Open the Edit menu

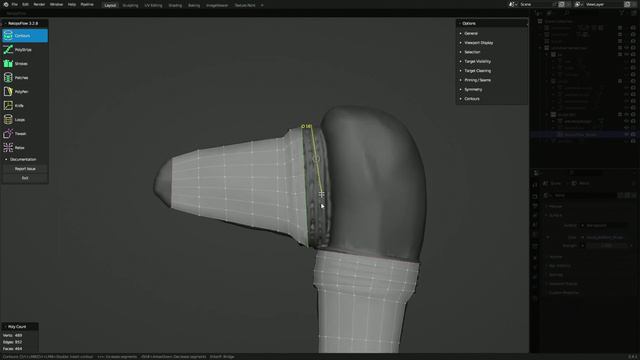[x=25, y=4]
